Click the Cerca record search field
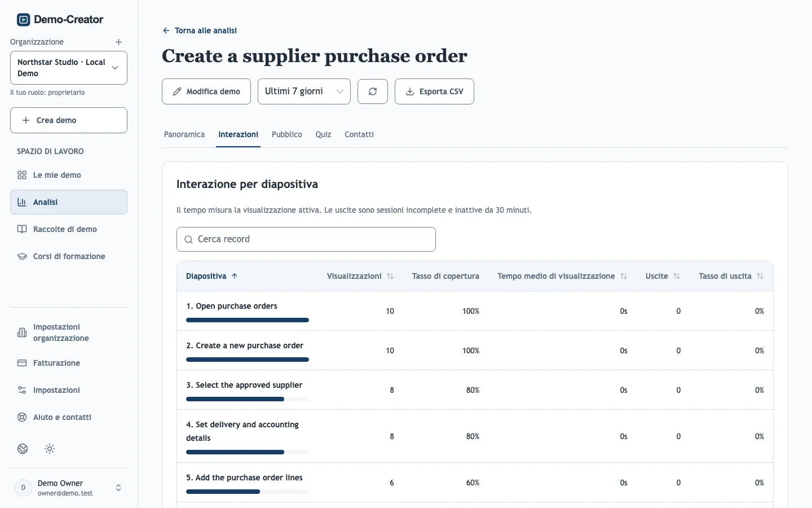This screenshot has width=812, height=508. click(x=306, y=239)
